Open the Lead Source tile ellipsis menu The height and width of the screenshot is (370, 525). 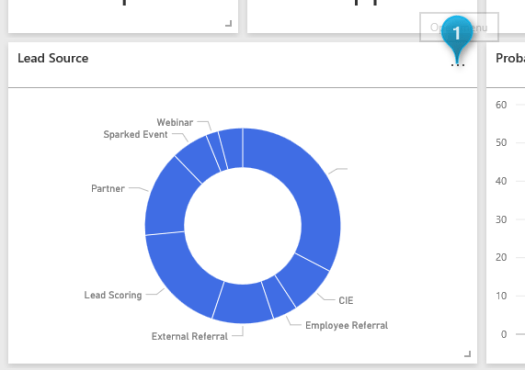pos(458,64)
